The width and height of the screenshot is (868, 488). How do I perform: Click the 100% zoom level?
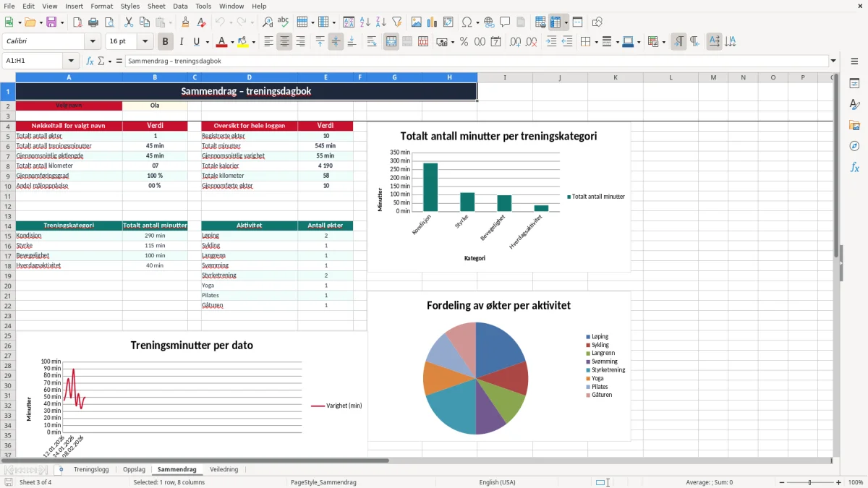[856, 482]
